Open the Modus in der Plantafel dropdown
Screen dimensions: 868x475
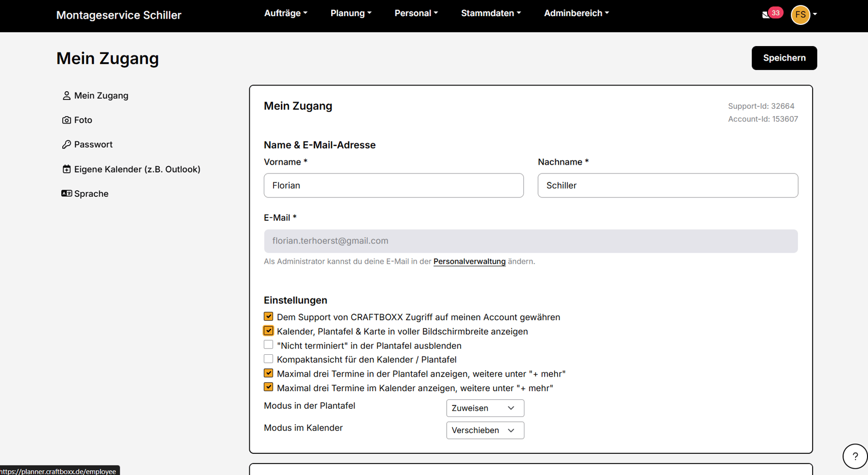[485, 408]
